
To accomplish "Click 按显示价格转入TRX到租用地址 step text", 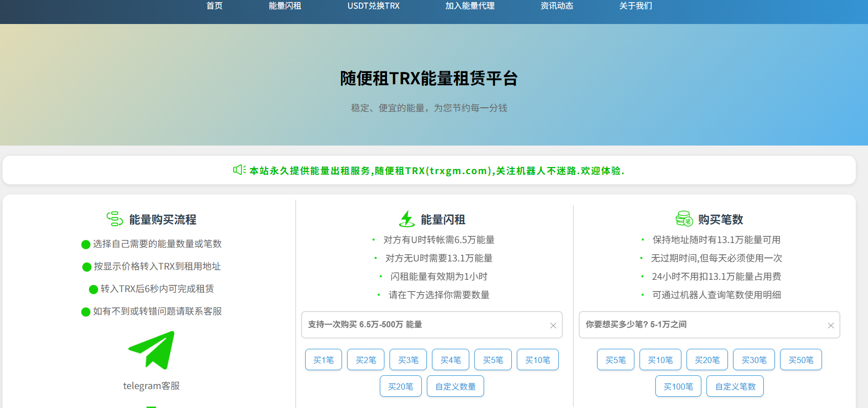I will pos(157,266).
